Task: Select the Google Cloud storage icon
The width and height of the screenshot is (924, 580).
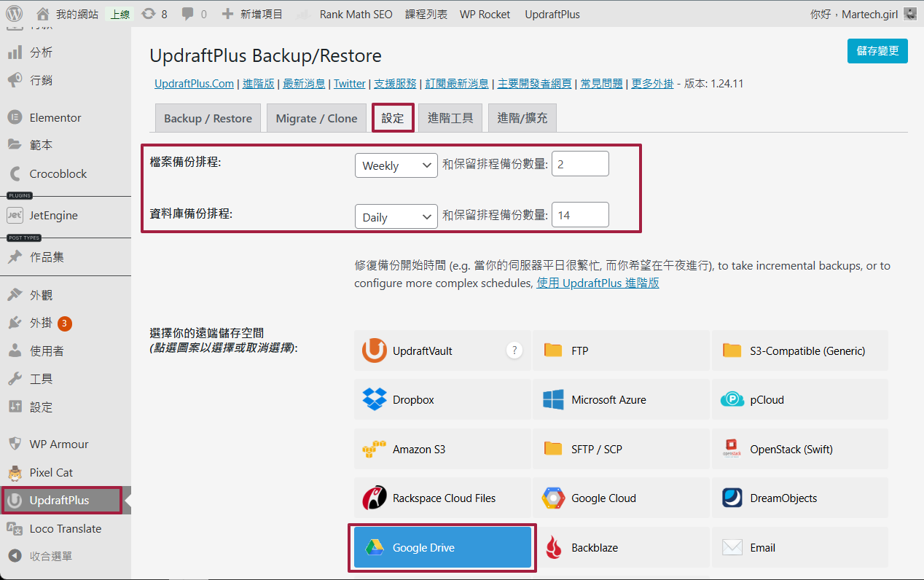Action: click(x=553, y=498)
